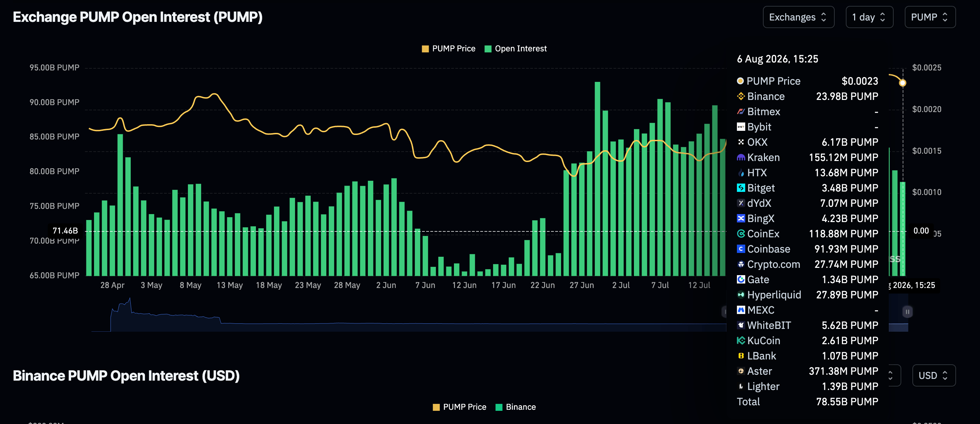This screenshot has height=424, width=980.
Task: Click the '$0.0025' price axis label
Action: tap(927, 68)
